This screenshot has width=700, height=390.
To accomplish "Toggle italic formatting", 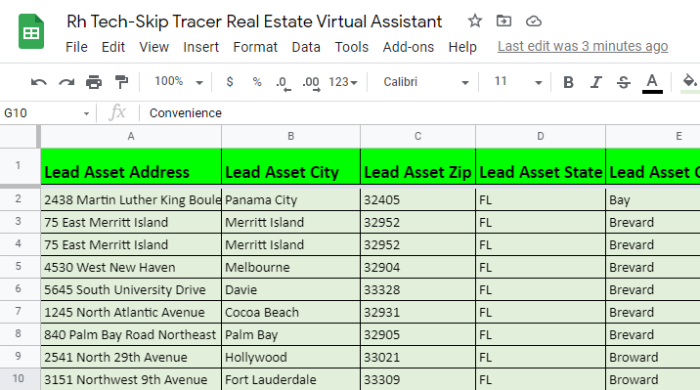I will tap(596, 82).
